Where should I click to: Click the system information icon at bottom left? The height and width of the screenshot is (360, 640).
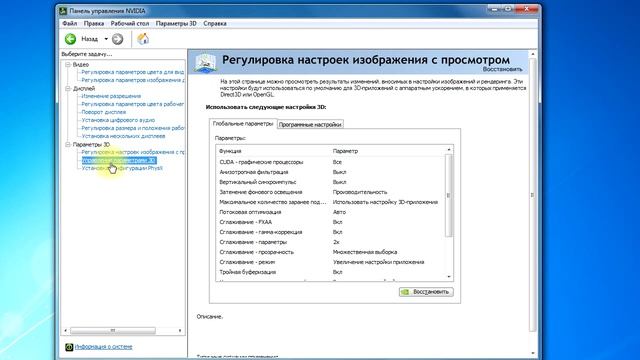pos(69,347)
